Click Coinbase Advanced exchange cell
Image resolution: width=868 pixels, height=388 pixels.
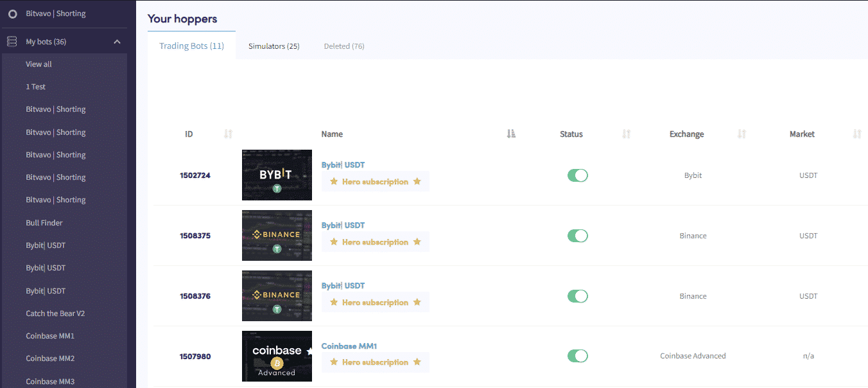pyautogui.click(x=693, y=356)
